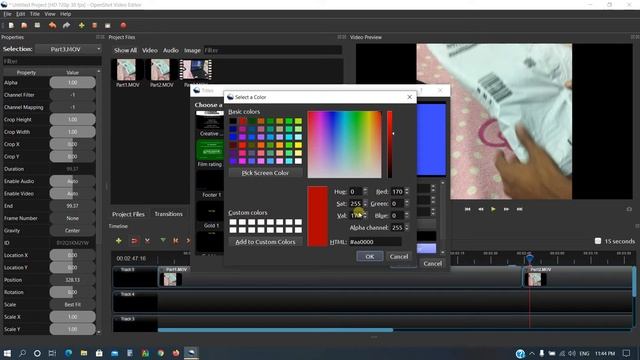Viewport: 640px width, 360px height.
Task: Jump to end in video preview controls
Action: click(519, 209)
